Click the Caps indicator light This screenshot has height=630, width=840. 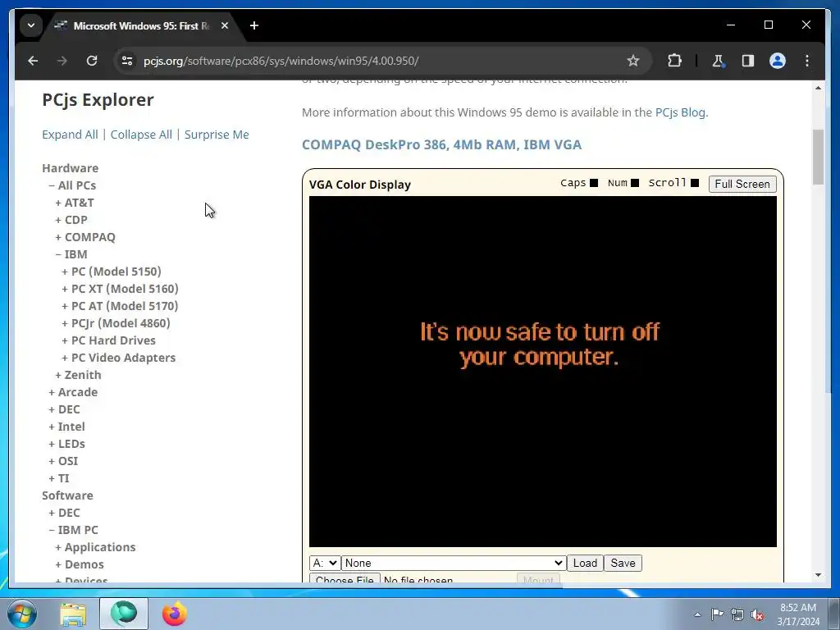pyautogui.click(x=594, y=183)
